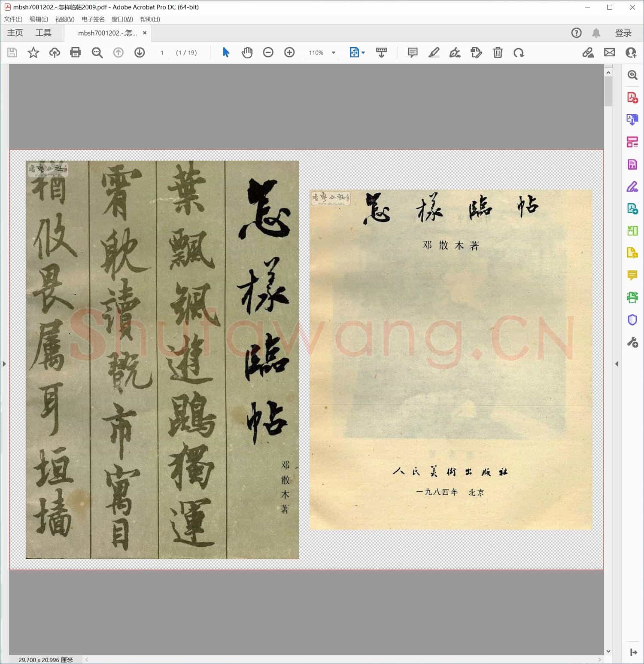Screen dimensions: 644x664
Task: Click the page number input field
Action: pyautogui.click(x=162, y=52)
